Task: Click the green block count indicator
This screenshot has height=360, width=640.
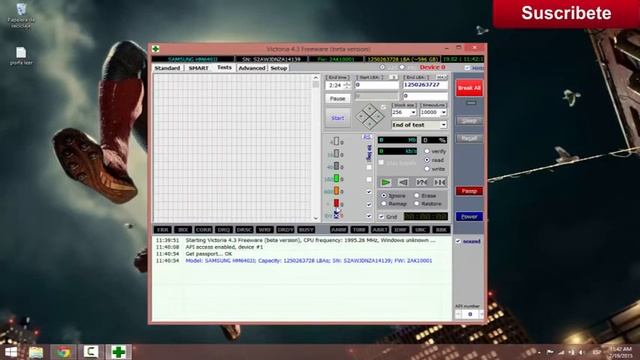Action: (x=337, y=178)
